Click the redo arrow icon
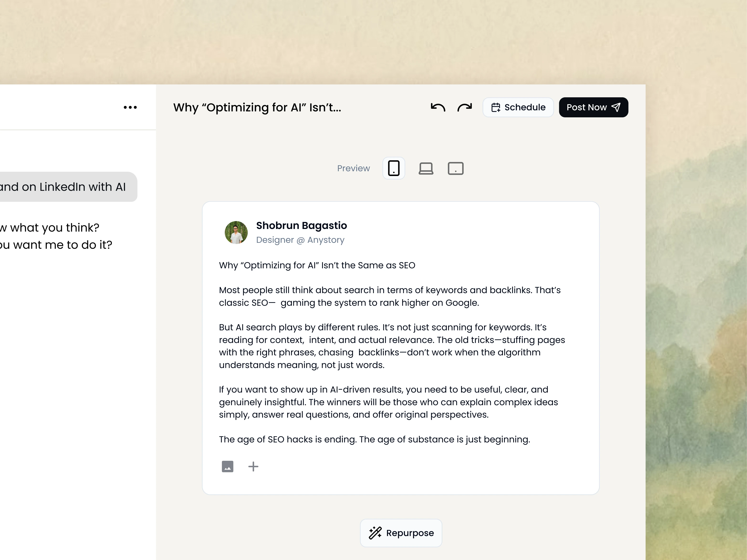This screenshot has height=560, width=747. point(464,107)
